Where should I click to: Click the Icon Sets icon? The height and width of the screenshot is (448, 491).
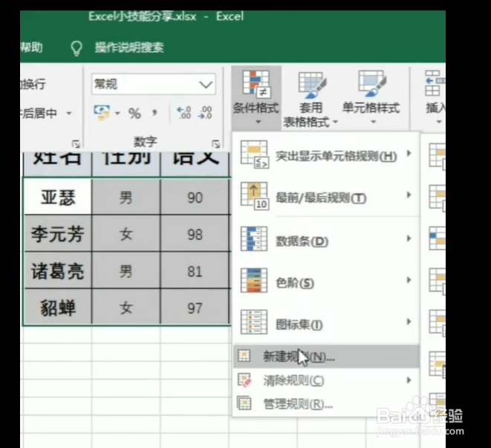(254, 322)
